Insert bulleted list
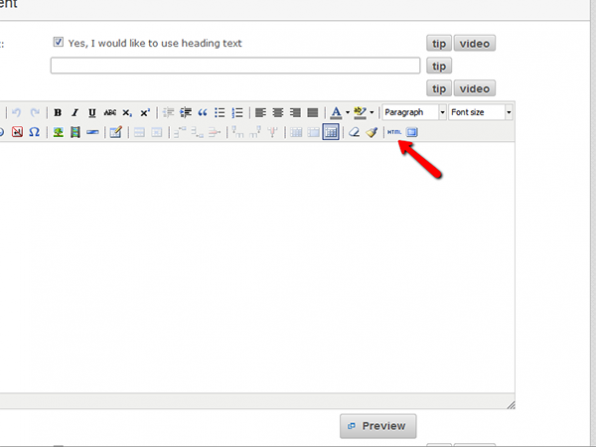The image size is (596, 447). 220,113
